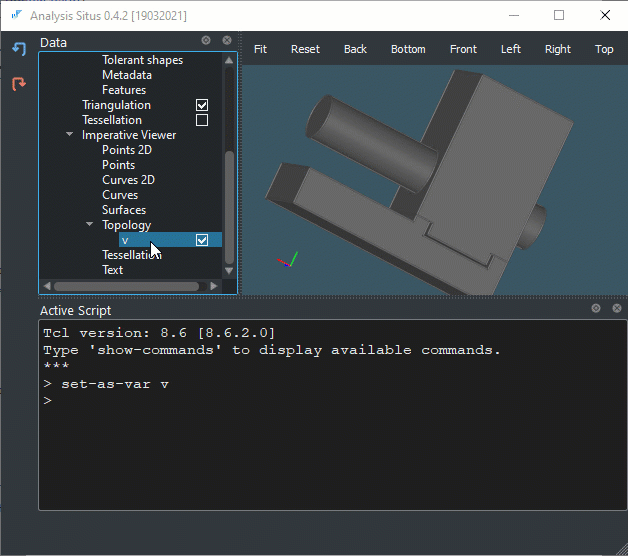This screenshot has height=556, width=628.
Task: Select the Points tree item
Action: [x=119, y=165]
